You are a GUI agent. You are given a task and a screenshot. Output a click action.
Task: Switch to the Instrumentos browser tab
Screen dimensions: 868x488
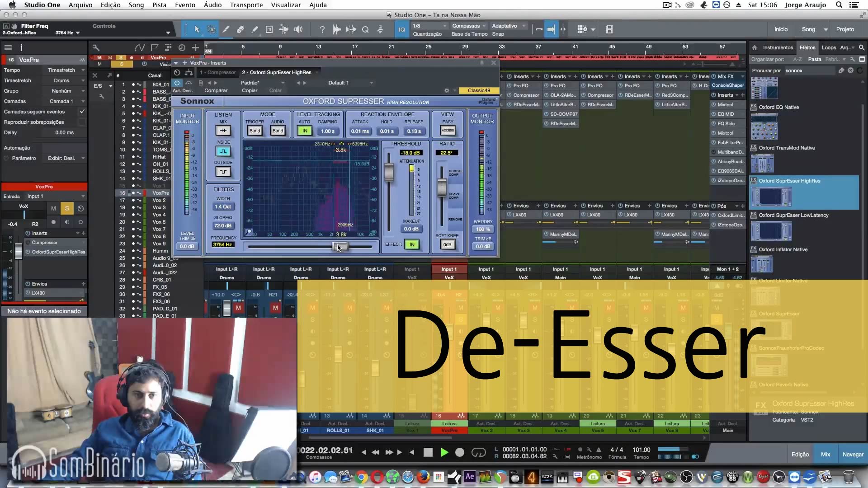[778, 47]
